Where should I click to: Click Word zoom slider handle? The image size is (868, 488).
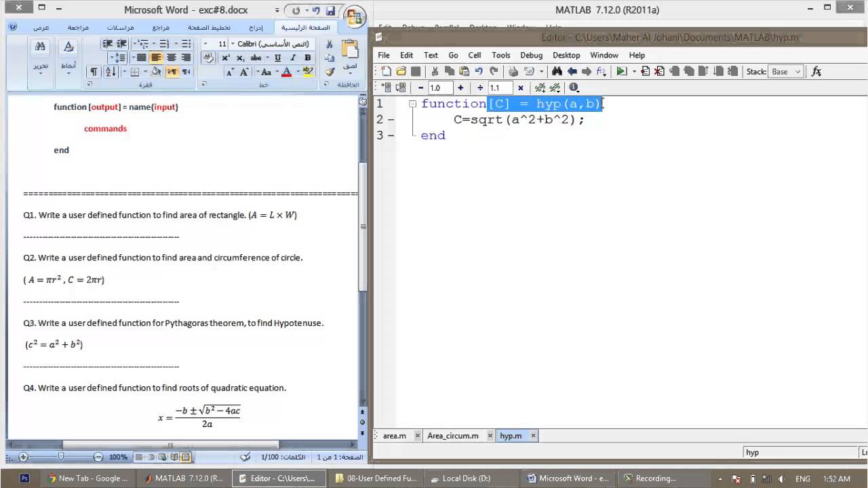[x=61, y=457]
